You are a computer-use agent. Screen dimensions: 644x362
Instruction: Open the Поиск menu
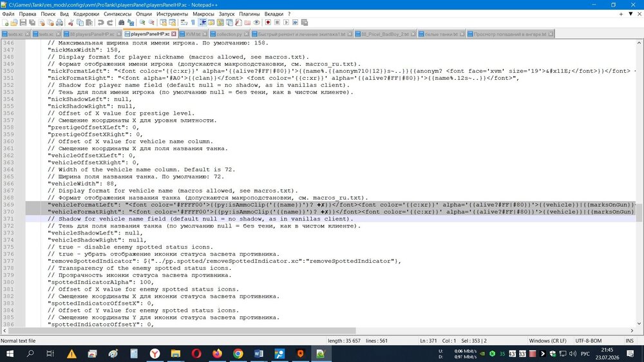48,14
